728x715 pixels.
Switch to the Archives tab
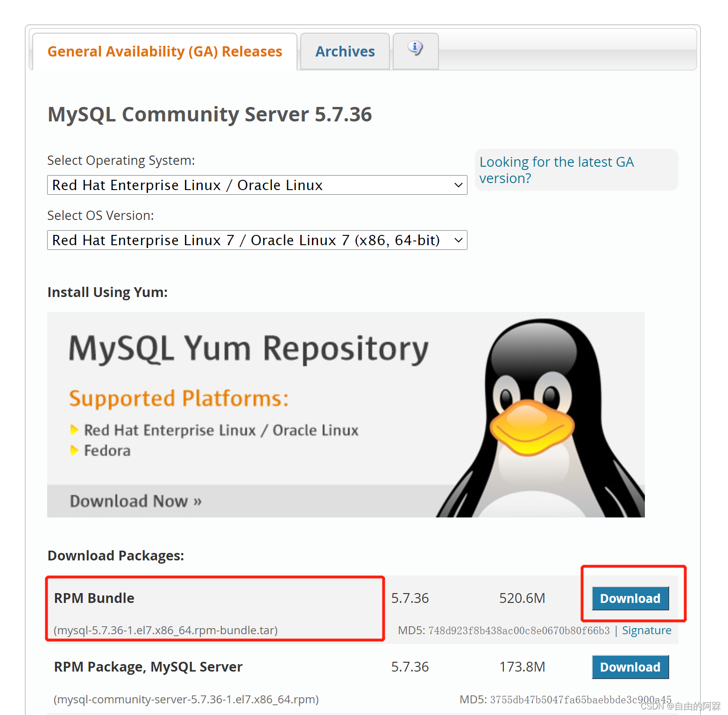(x=345, y=51)
